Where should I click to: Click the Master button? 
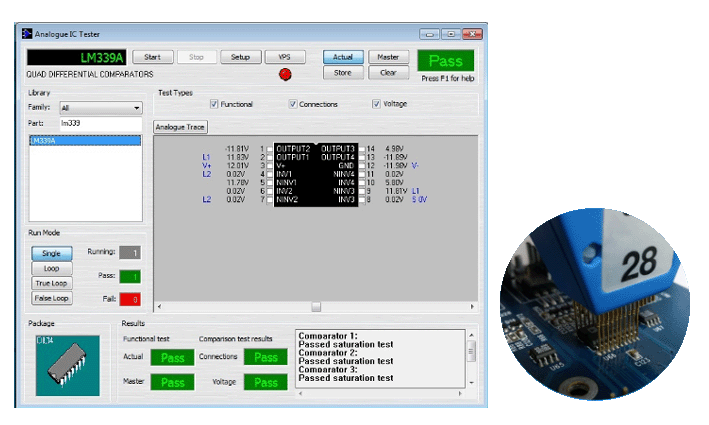click(388, 57)
